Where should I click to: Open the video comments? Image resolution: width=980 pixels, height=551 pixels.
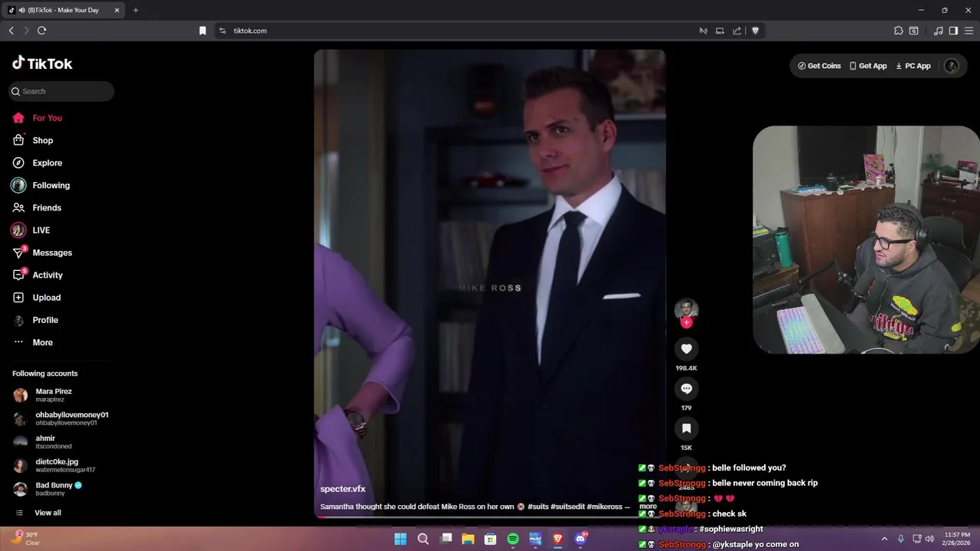point(686,389)
